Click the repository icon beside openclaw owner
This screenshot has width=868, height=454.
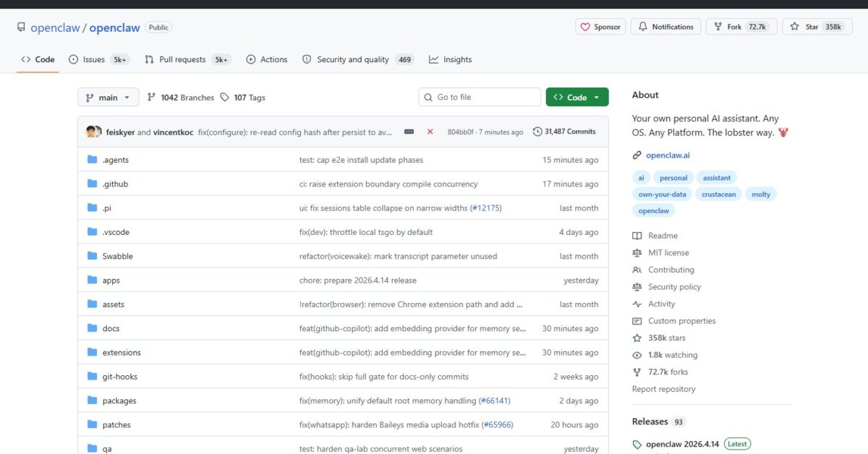point(22,27)
